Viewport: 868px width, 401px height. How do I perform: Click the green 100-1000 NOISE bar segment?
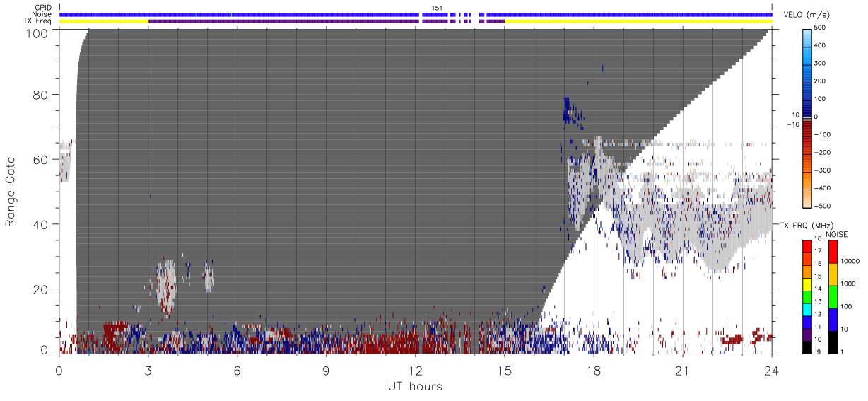(833, 297)
